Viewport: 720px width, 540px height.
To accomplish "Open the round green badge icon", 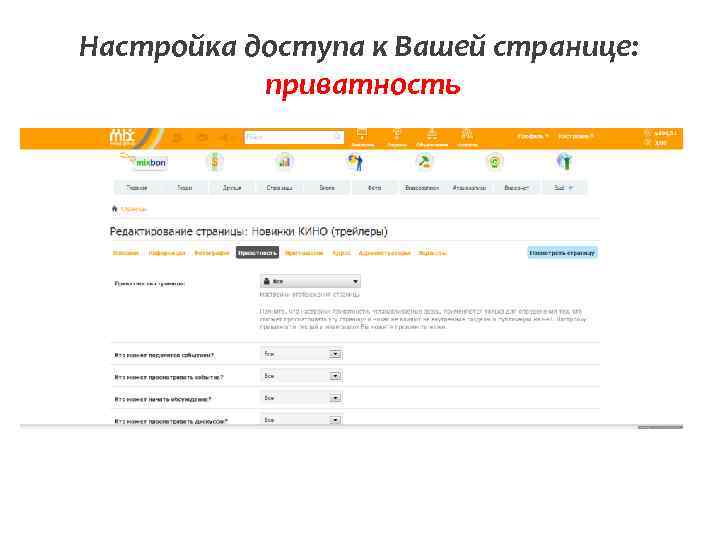I will click(495, 162).
